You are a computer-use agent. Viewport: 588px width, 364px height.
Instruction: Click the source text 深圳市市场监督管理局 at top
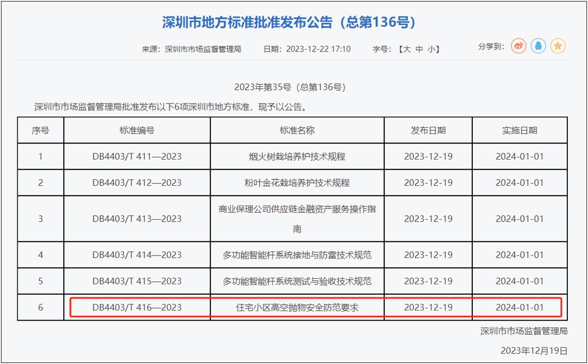(x=203, y=49)
